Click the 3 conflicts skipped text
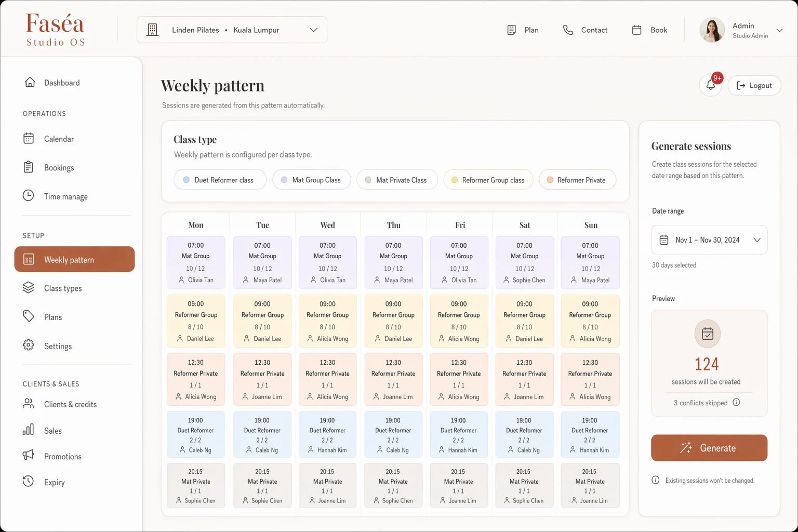Image resolution: width=798 pixels, height=532 pixels. point(700,403)
